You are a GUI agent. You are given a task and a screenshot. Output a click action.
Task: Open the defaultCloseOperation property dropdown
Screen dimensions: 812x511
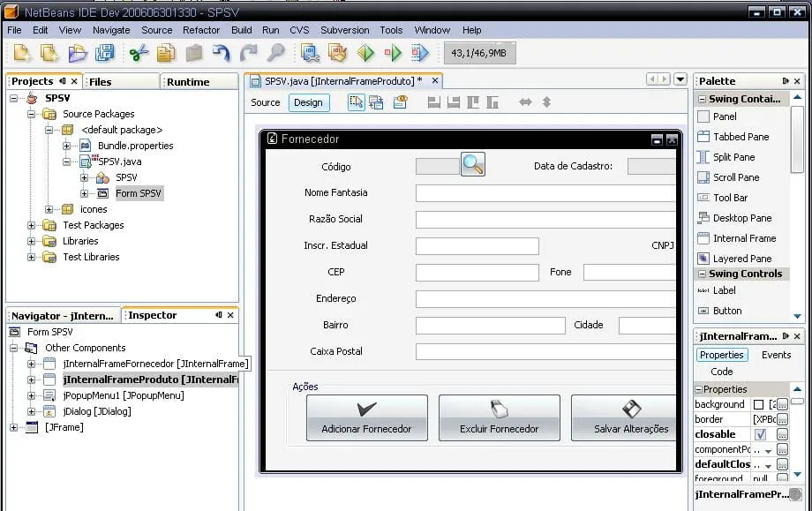(769, 465)
